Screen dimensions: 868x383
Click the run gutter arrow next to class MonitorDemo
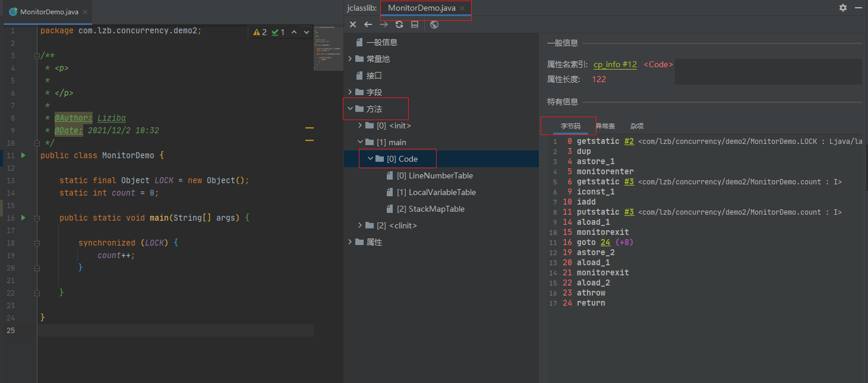coord(23,155)
